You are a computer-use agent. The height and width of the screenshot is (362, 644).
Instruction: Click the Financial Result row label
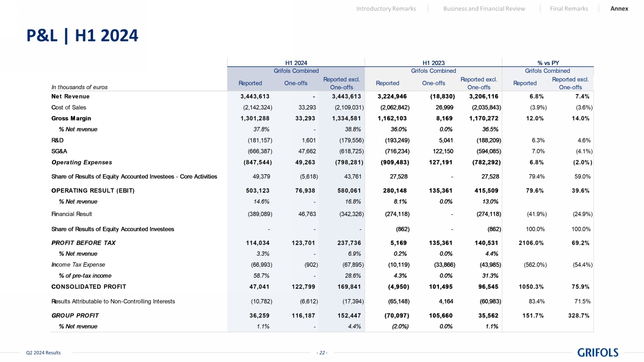tap(71, 214)
